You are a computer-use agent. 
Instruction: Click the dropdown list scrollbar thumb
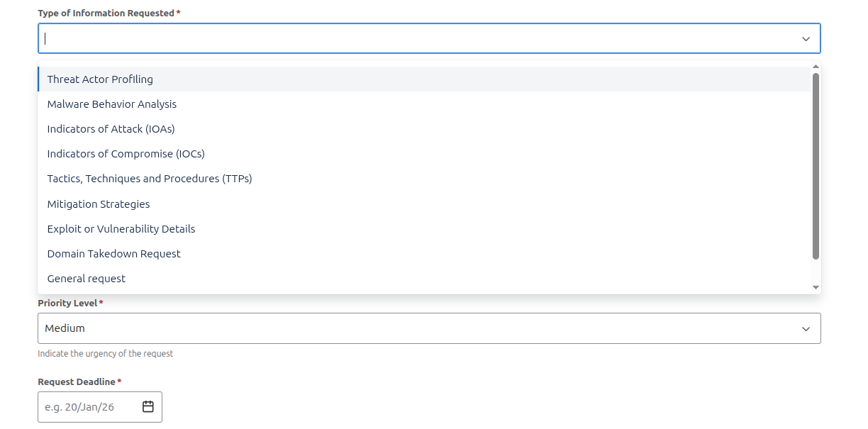point(816,167)
